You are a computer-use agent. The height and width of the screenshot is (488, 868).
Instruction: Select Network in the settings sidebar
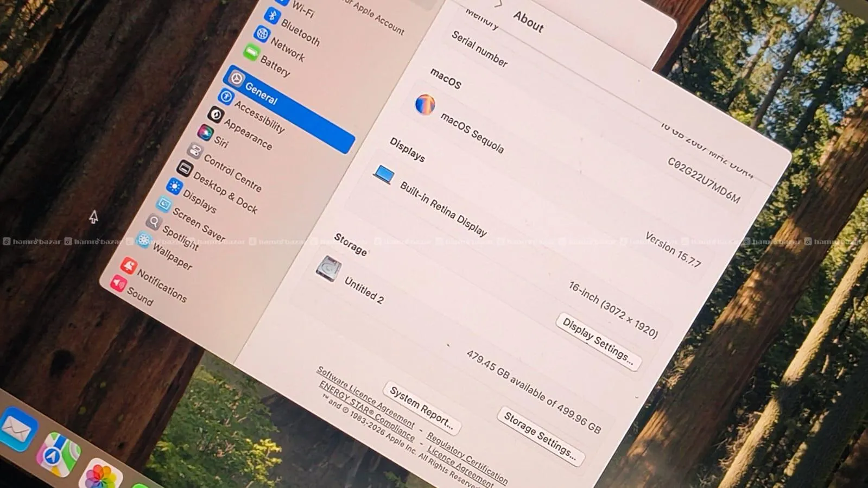[288, 49]
